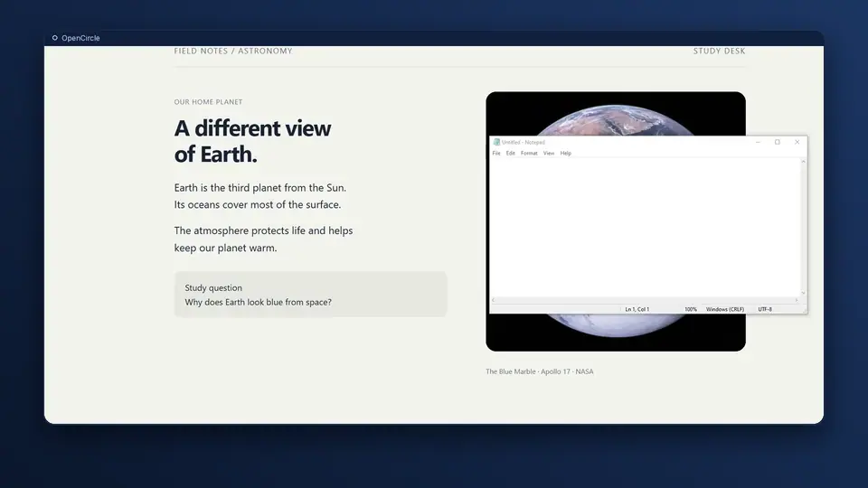Click the Study question card
Viewport: 868px width, 488px height.
coord(310,295)
